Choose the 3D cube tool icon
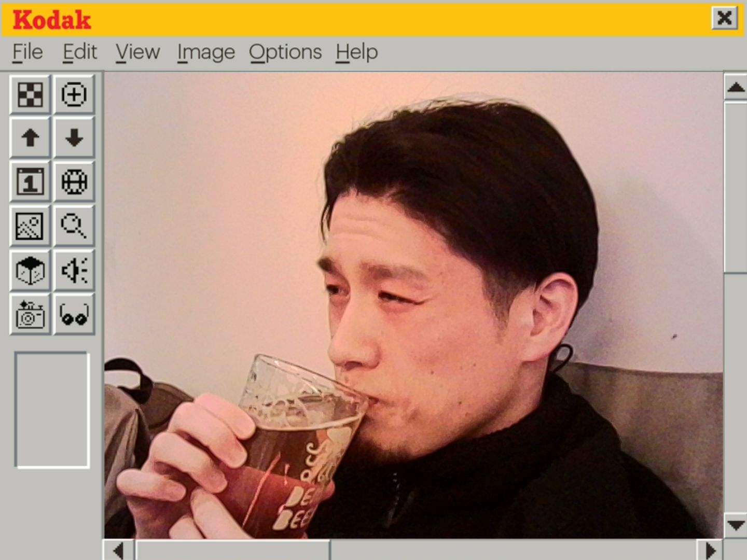747x560 pixels. [x=30, y=270]
